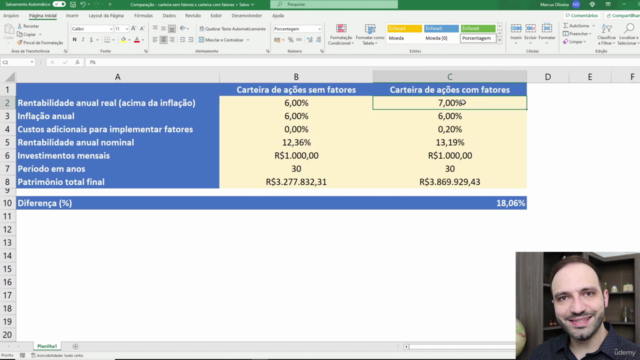
Task: Click the Save icon in title bar
Action: pyautogui.click(x=73, y=4)
